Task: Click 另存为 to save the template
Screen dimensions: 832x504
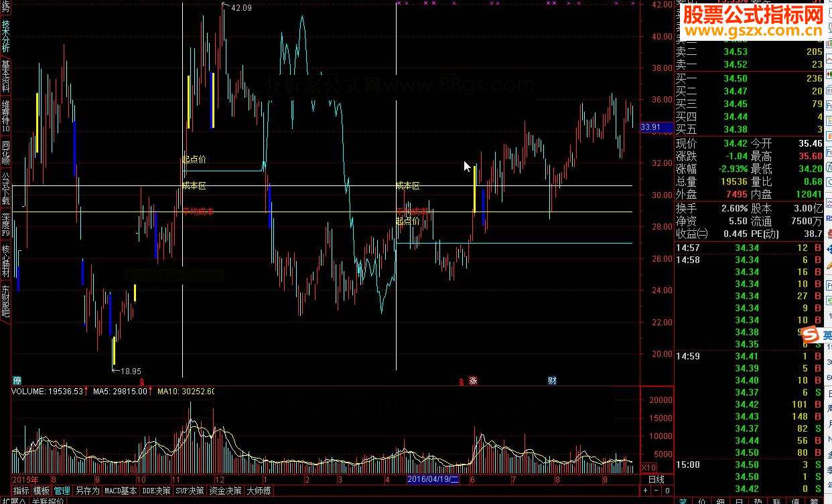Action: pyautogui.click(x=87, y=491)
